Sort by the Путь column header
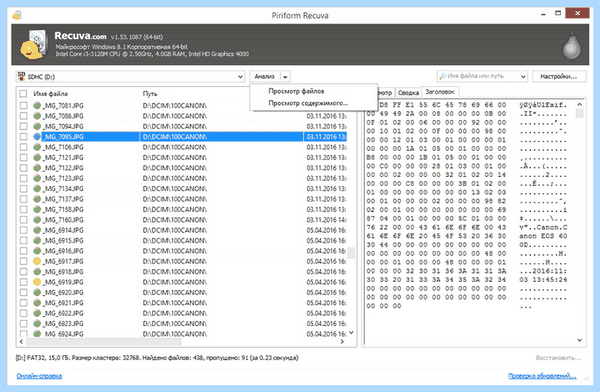This screenshot has height=392, width=600. pos(150,93)
